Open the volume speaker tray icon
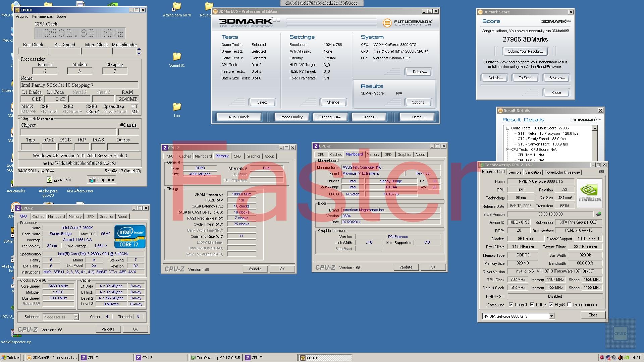644x362 pixels. [x=620, y=358]
